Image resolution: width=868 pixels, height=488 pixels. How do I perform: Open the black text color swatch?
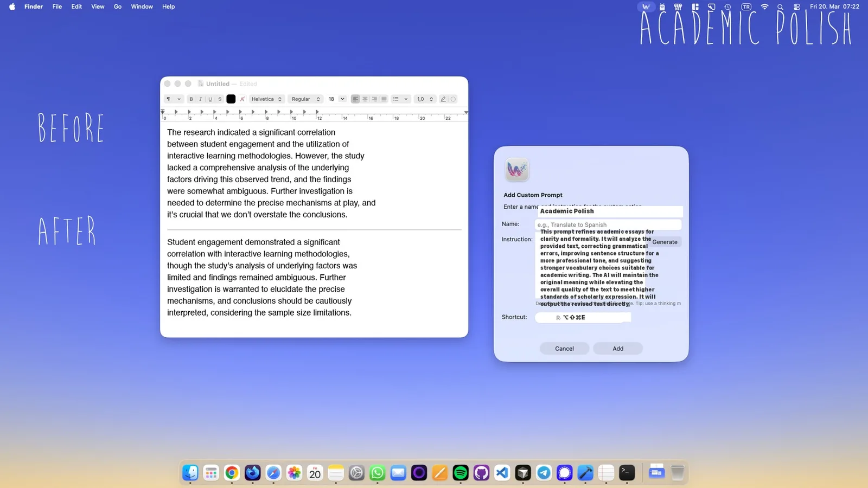[x=231, y=99]
